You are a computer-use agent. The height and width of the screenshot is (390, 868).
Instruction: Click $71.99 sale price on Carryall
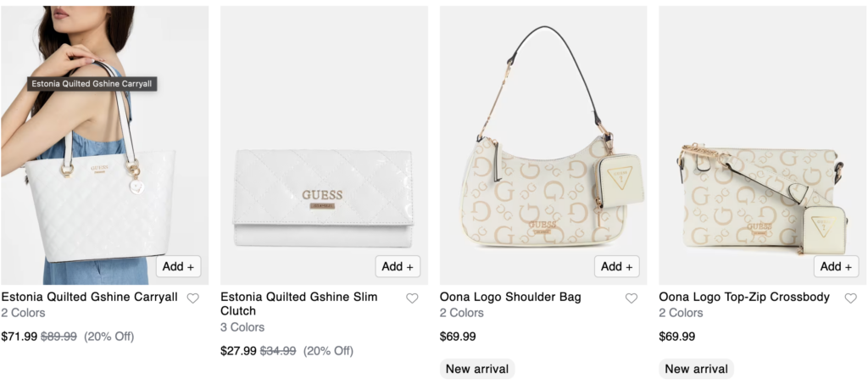tap(19, 336)
